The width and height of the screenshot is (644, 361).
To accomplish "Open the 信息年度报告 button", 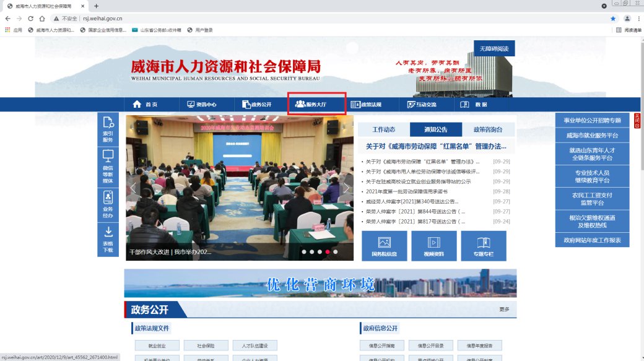I will point(480,346).
